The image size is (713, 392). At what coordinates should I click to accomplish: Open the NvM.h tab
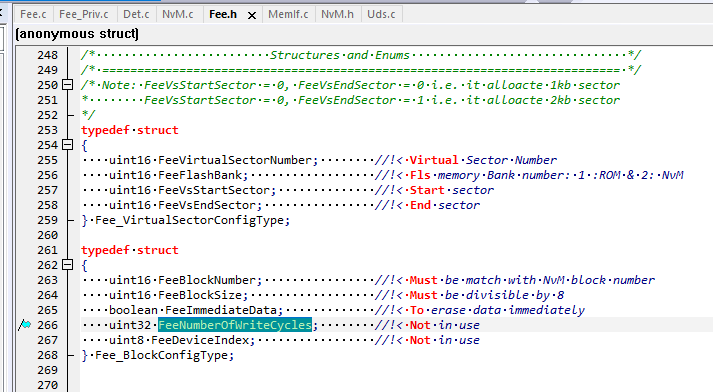[337, 15]
